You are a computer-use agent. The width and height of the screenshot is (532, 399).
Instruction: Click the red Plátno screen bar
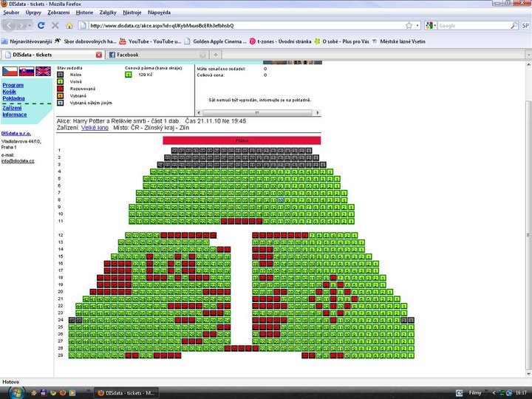pos(242,140)
